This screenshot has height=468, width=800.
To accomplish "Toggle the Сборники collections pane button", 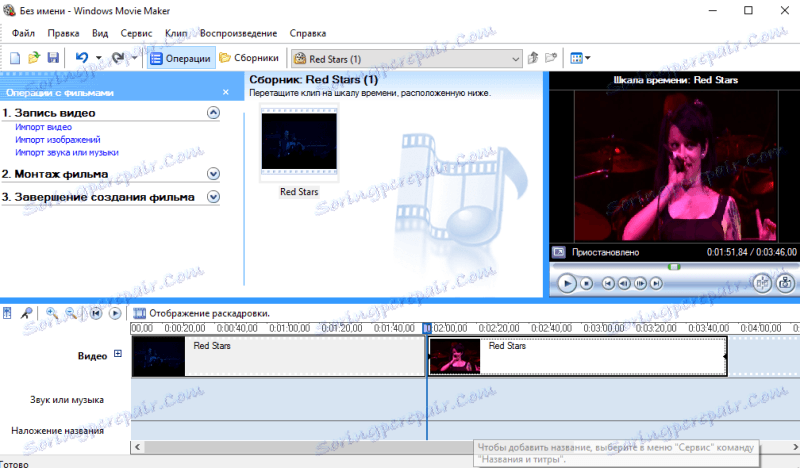I will pyautogui.click(x=249, y=58).
